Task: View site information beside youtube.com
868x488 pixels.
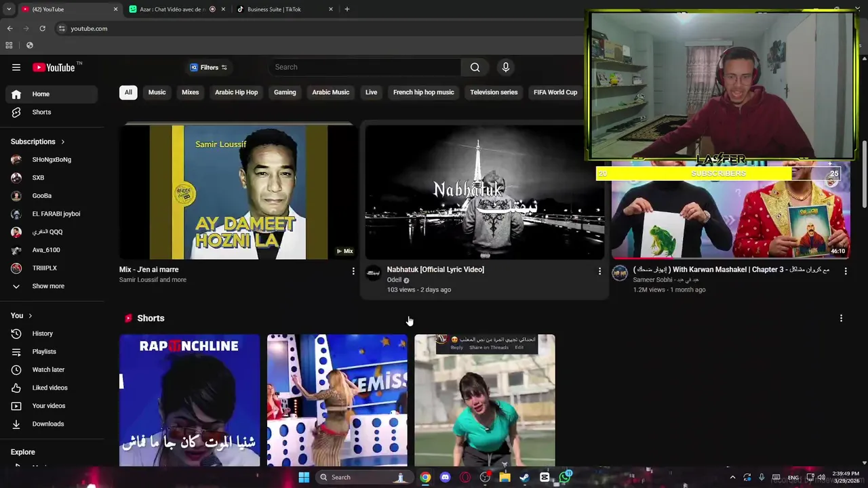Action: pos(62,28)
